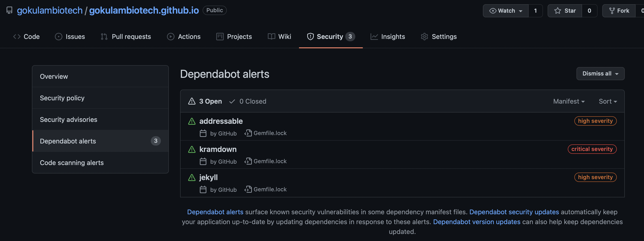The height and width of the screenshot is (241, 644).
Task: Show the 0 Closed alerts filter
Action: pos(248,101)
